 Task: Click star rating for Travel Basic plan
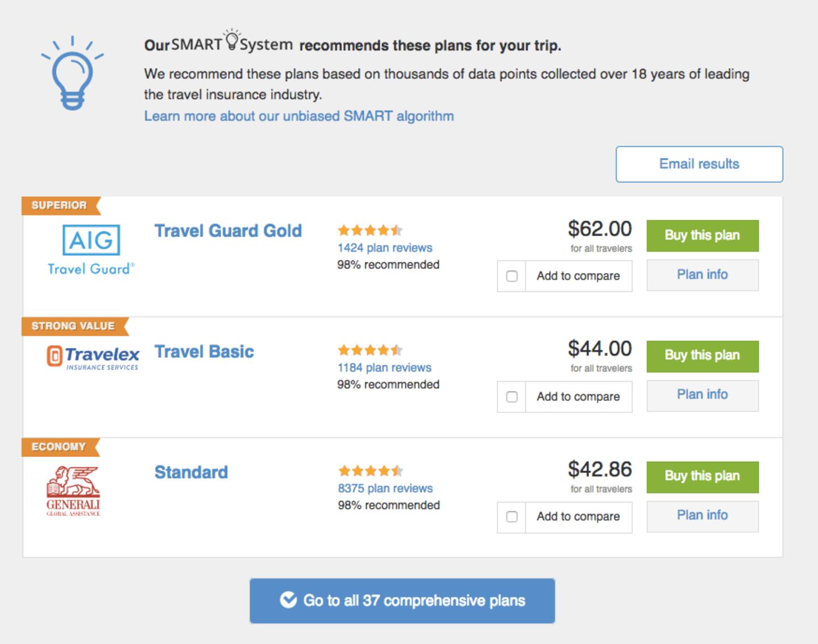pyautogui.click(x=370, y=350)
